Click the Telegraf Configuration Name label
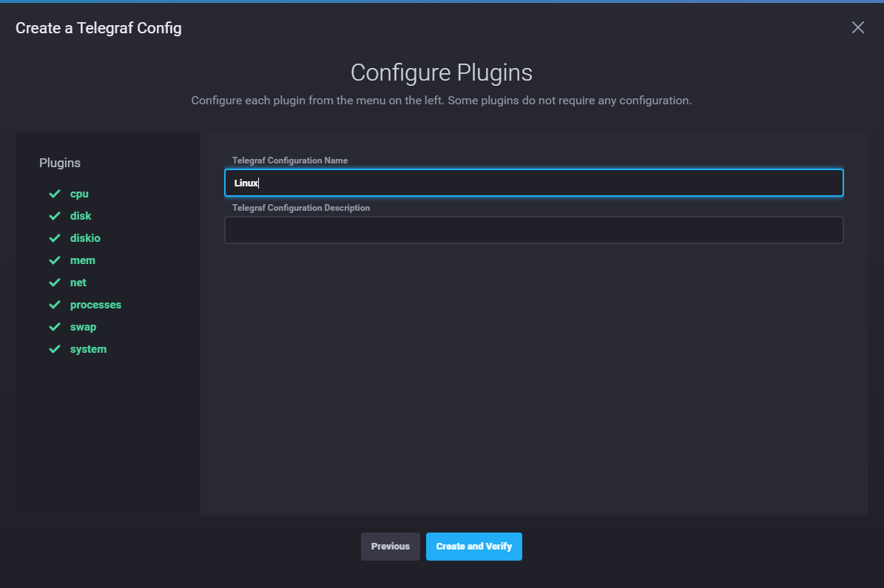The height and width of the screenshot is (588, 884). [x=290, y=160]
